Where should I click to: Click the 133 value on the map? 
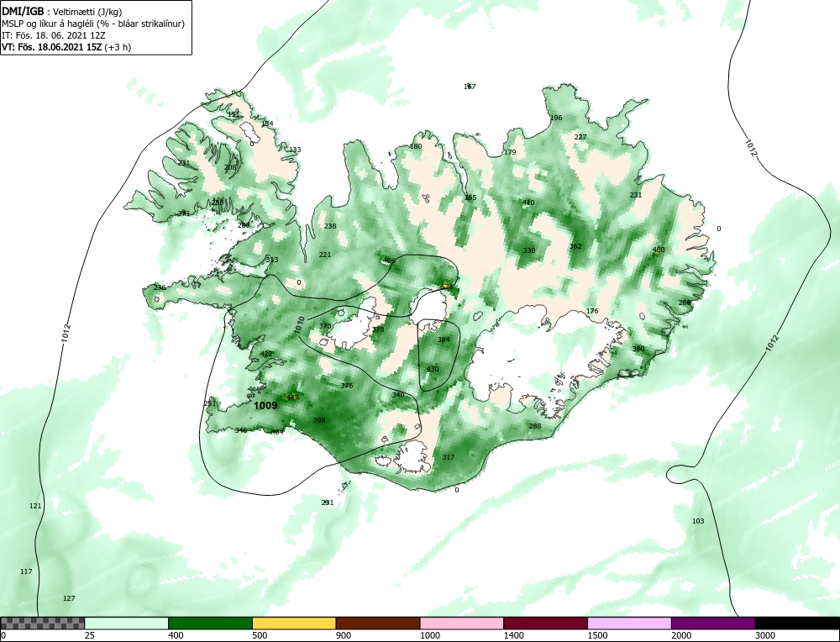tap(295, 150)
